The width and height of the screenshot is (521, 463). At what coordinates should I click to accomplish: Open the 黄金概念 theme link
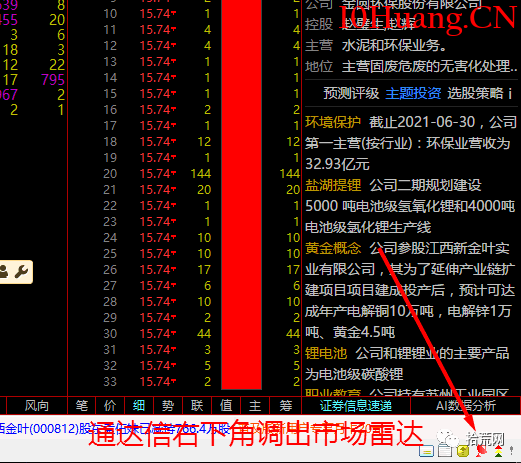333,248
